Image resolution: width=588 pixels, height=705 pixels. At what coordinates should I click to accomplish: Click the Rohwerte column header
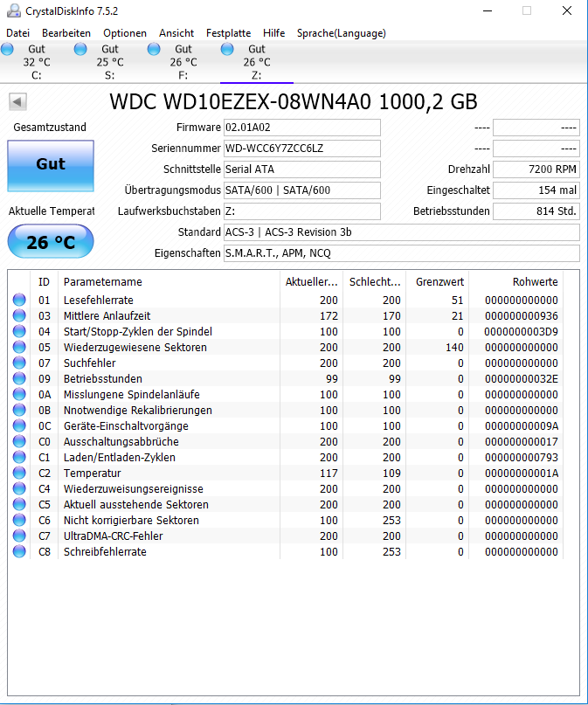pos(515,282)
